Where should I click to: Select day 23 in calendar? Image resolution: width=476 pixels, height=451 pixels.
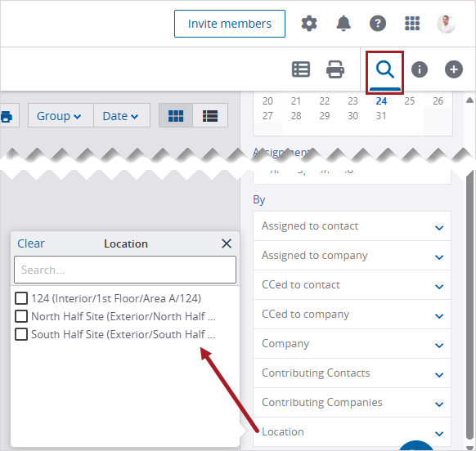353,101
